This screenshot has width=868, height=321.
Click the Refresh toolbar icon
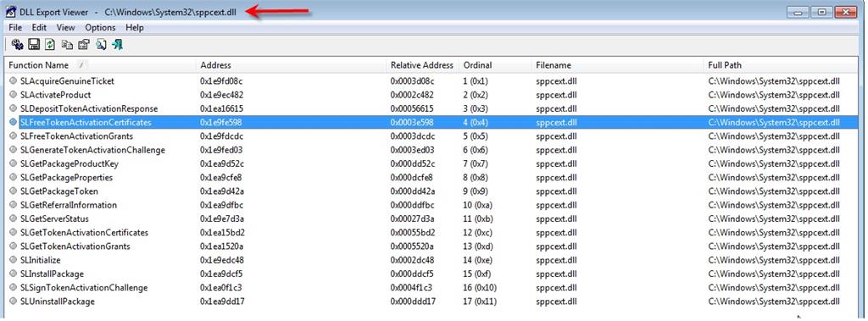(x=50, y=44)
